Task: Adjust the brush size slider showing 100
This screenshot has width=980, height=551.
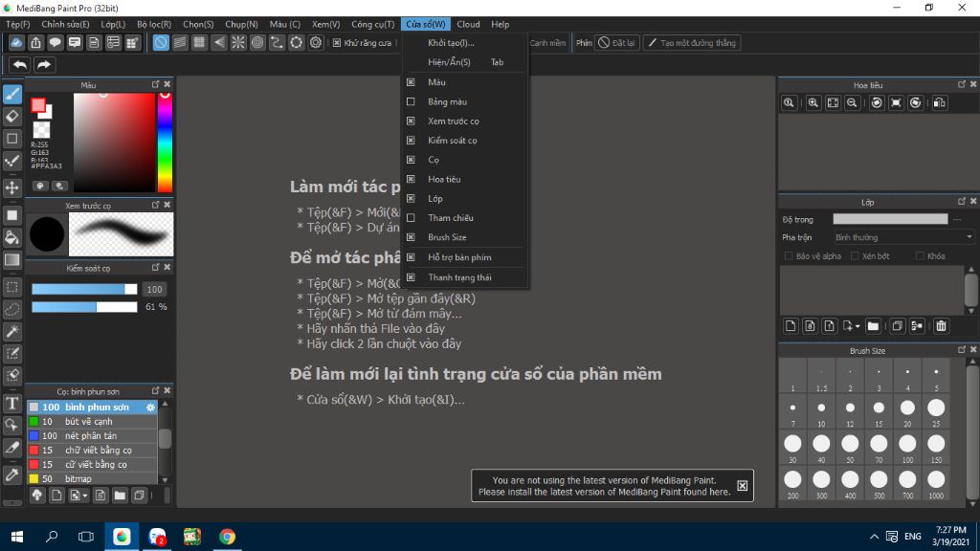Action: 84,289
